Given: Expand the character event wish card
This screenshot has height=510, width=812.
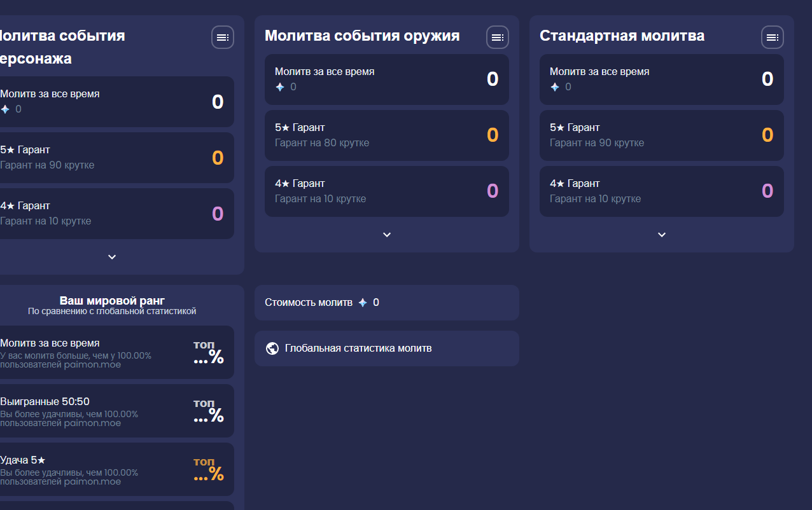Looking at the screenshot, I should point(112,257).
